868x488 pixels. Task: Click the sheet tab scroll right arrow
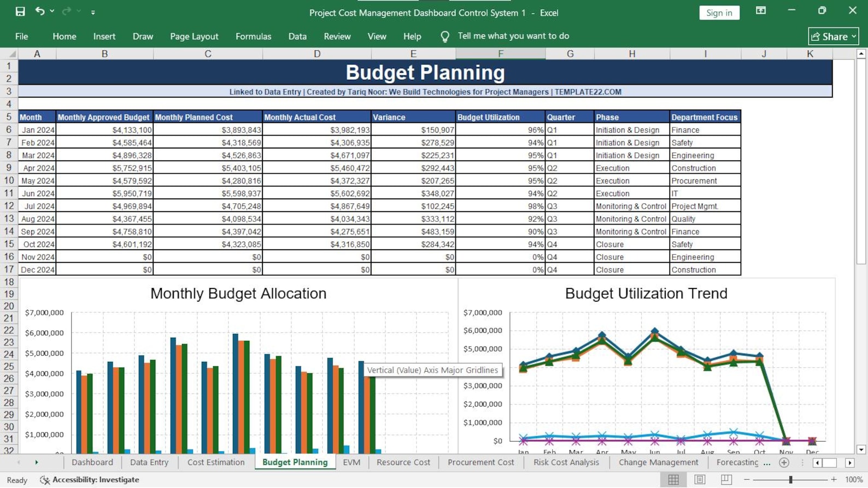[37, 462]
